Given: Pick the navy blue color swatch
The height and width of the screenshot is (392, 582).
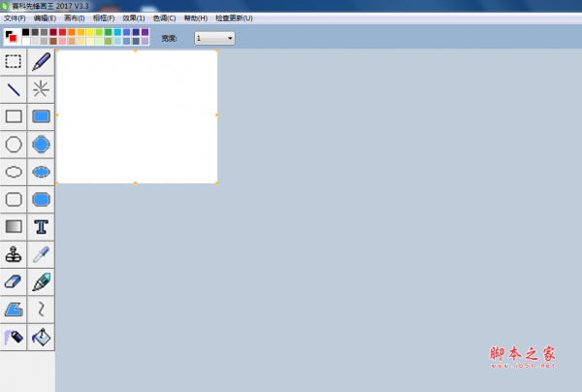Looking at the screenshot, I should pyautogui.click(x=136, y=32).
